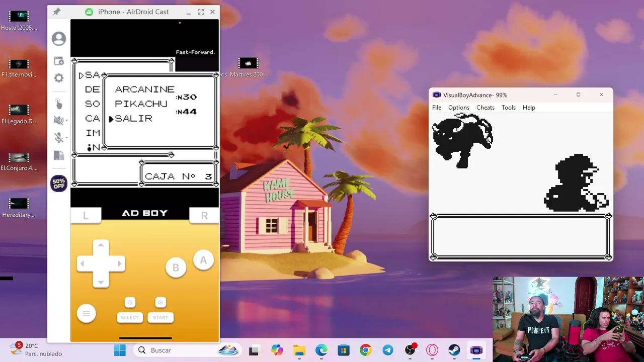
Task: Open Microsoft Store from the taskbar
Action: tap(344, 350)
